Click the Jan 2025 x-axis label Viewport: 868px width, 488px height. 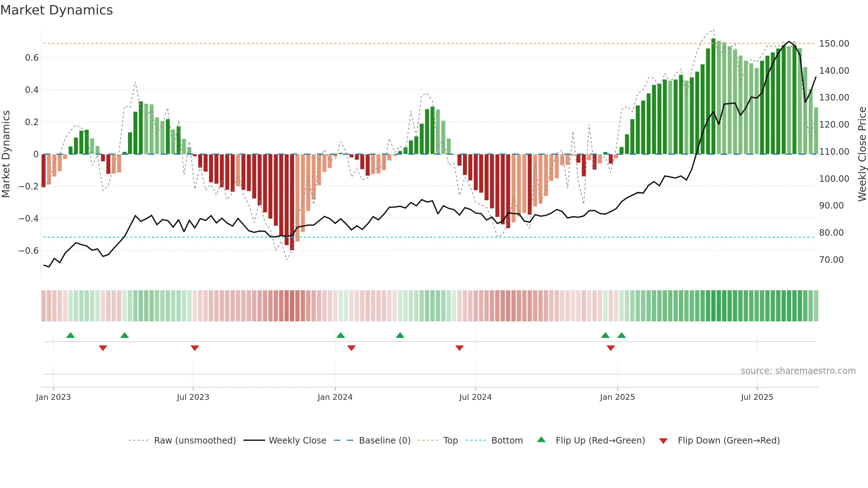tap(617, 397)
